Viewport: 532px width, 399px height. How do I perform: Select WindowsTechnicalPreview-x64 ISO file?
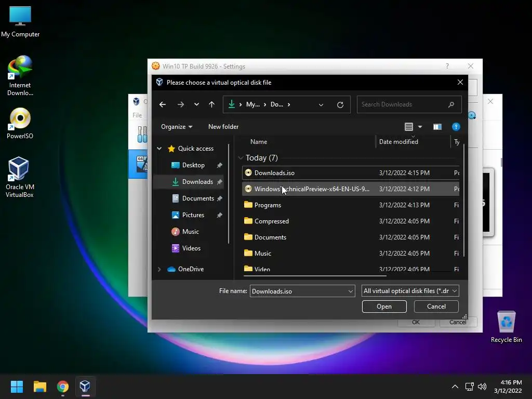pos(351,189)
